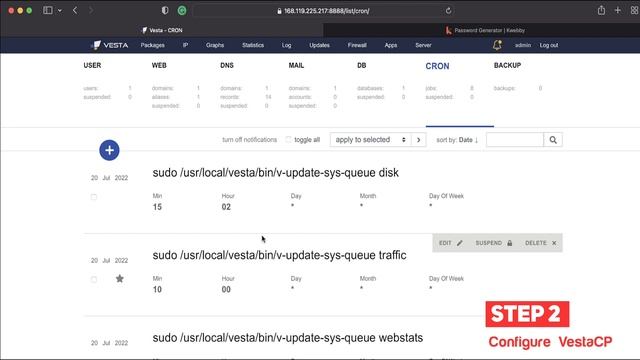Switch to the WEB tab
The height and width of the screenshot is (360, 640).
pyautogui.click(x=159, y=65)
